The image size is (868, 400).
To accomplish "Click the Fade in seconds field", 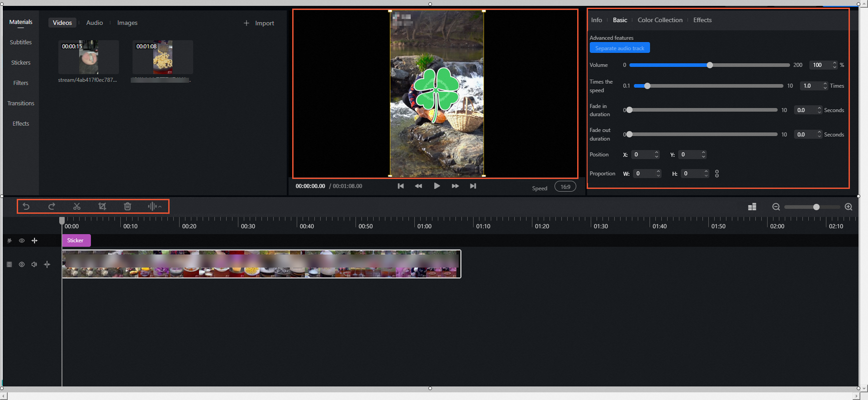I will coord(808,110).
